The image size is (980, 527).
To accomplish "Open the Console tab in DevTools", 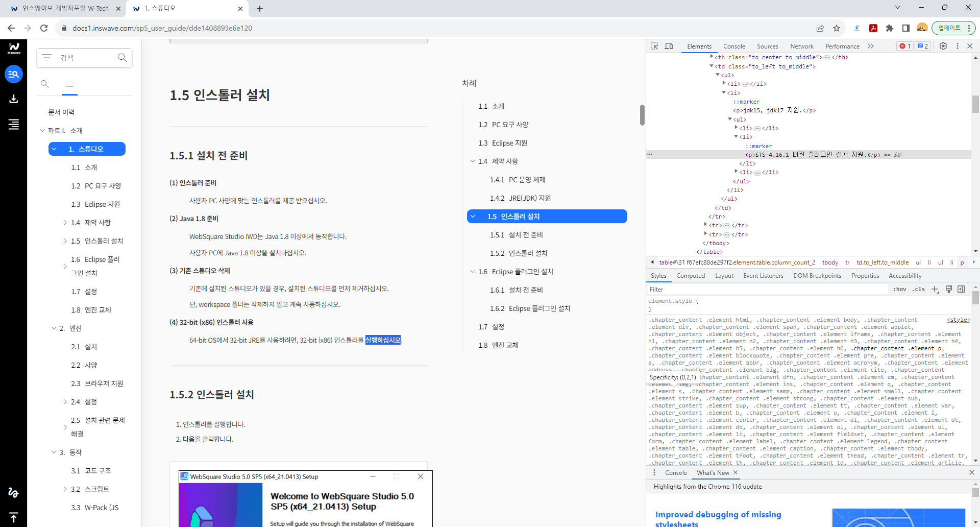I will pos(734,46).
